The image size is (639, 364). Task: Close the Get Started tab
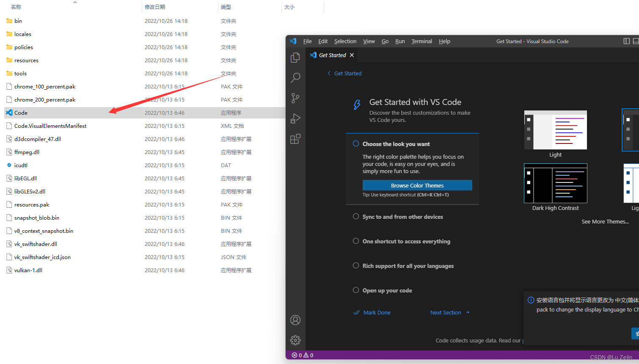tap(352, 55)
